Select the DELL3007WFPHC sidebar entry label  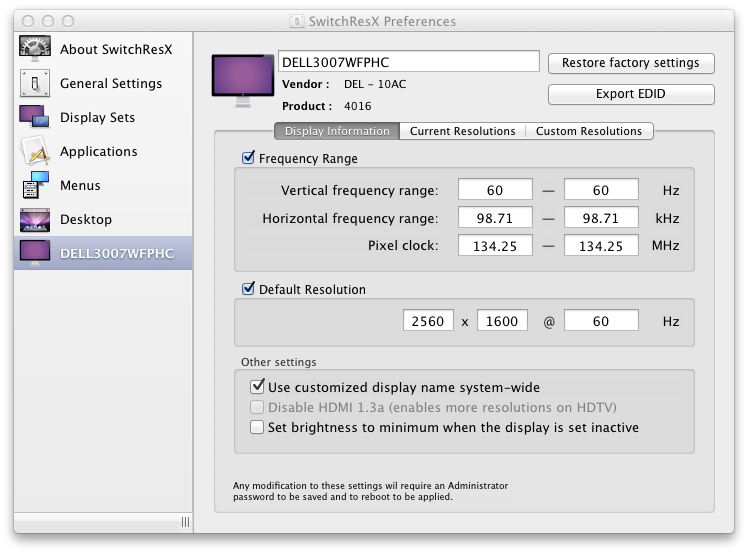coord(117,253)
